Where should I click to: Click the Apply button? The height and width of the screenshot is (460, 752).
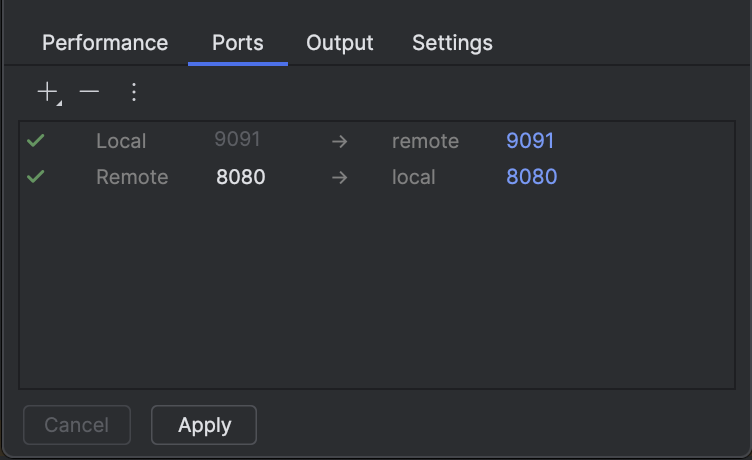(x=204, y=425)
